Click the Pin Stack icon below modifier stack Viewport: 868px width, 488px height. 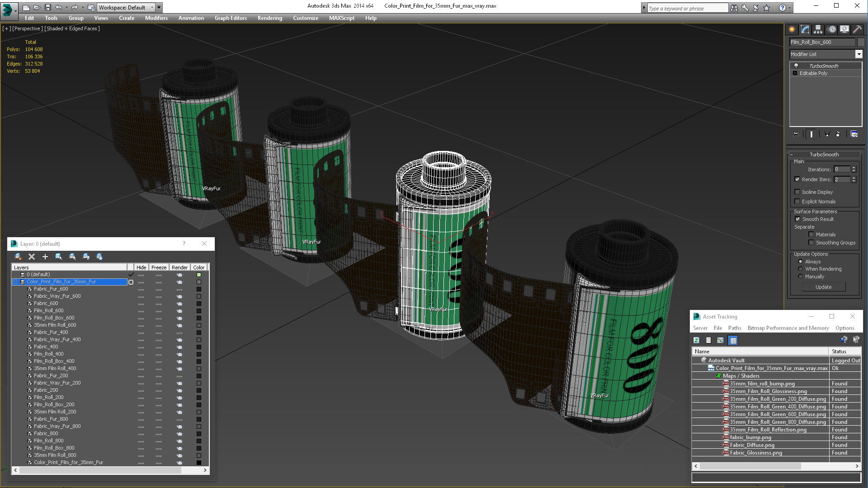796,134
